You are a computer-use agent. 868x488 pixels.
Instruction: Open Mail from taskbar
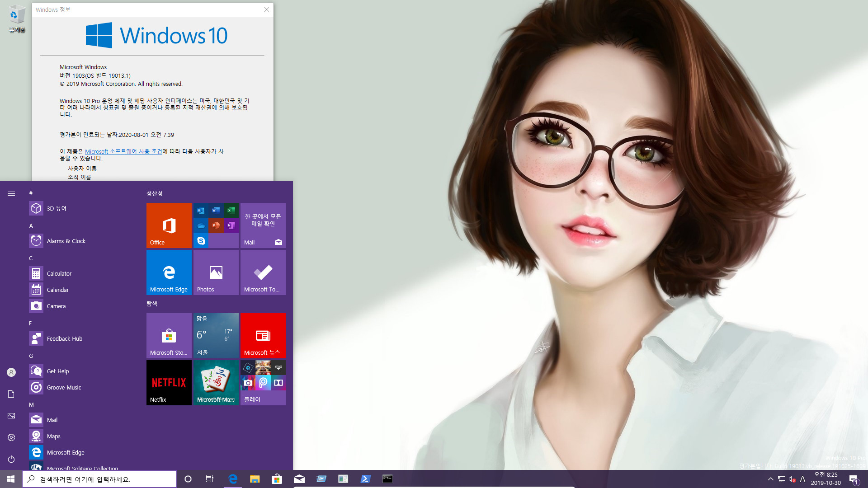pos(299,479)
